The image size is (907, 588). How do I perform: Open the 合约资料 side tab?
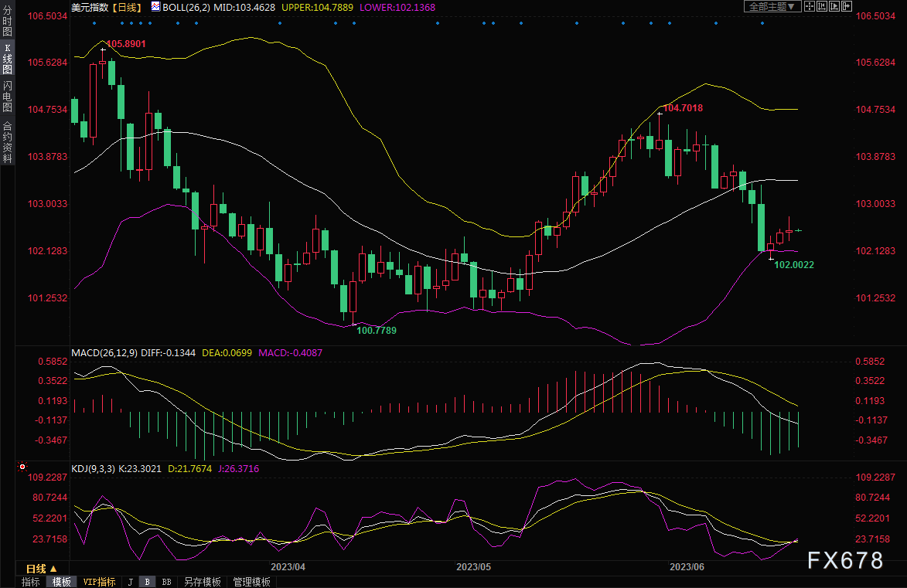pyautogui.click(x=7, y=141)
